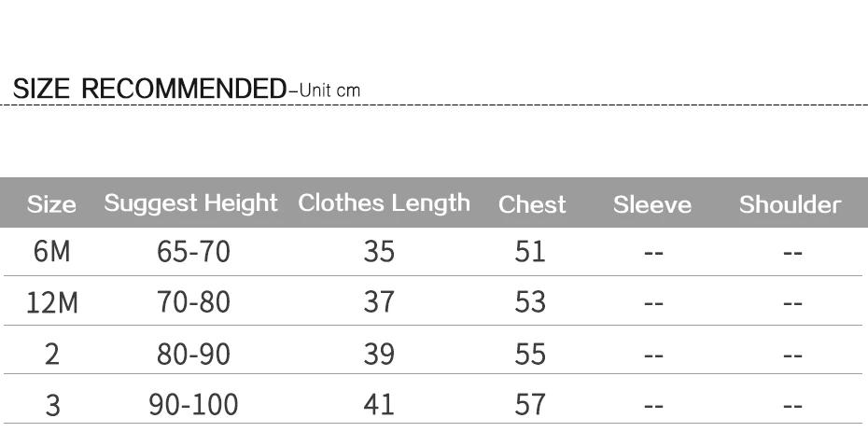This screenshot has width=868, height=446.
Task: Click clothes length value 35
Action: [379, 252]
